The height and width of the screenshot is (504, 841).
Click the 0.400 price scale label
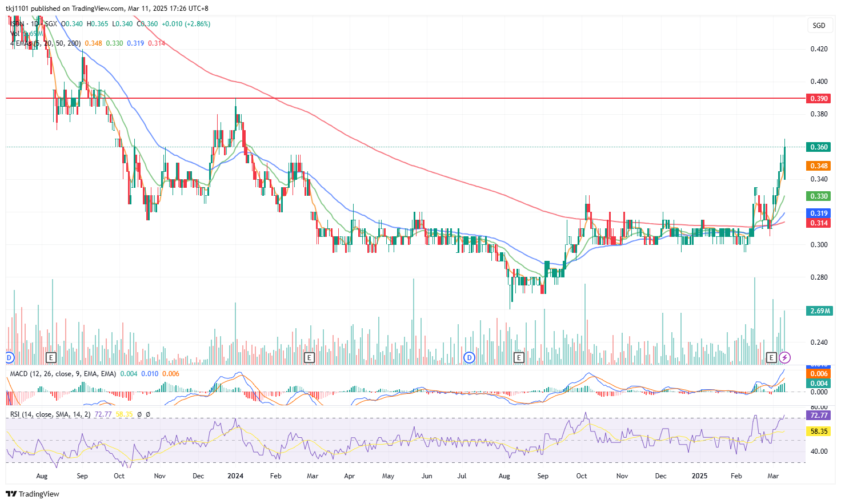tap(819, 82)
